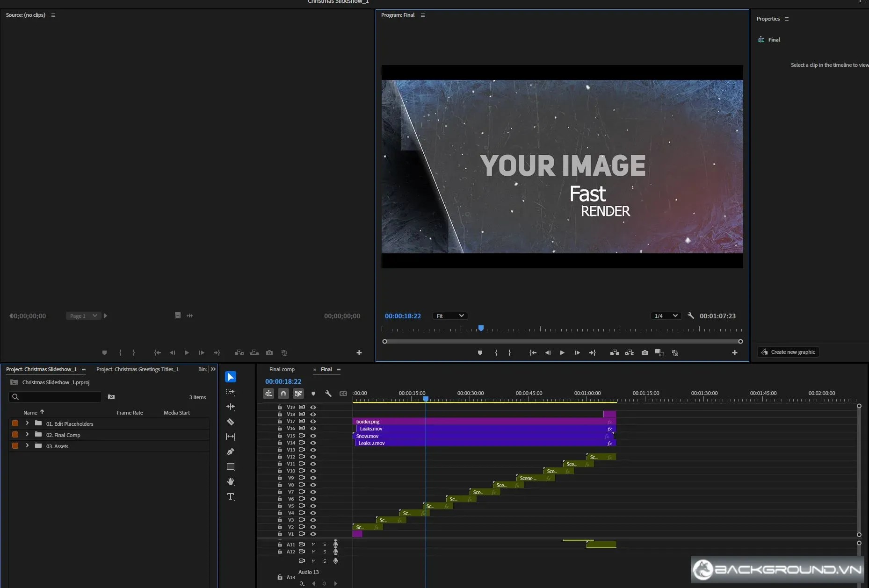Open caption track options icon
The width and height of the screenshot is (869, 588).
click(343, 394)
